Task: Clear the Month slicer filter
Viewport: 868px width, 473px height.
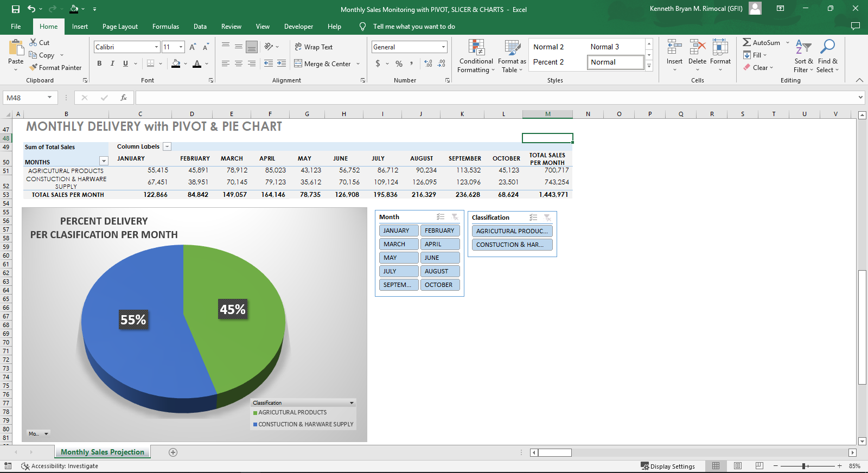Action: 455,217
